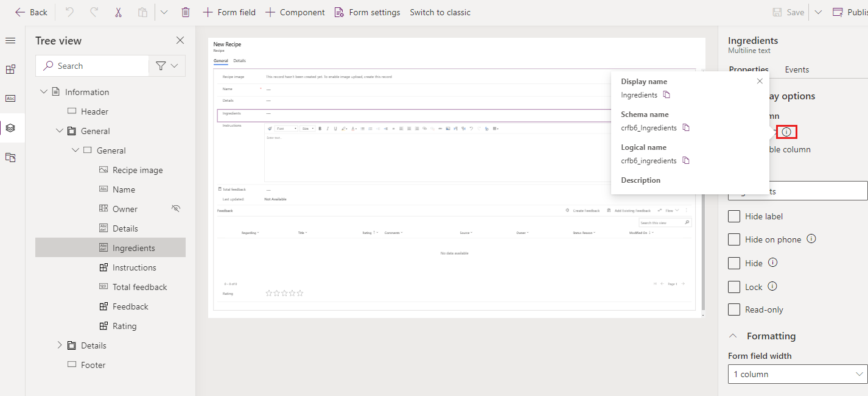Open Form settings
Image resolution: width=868 pixels, height=396 pixels.
367,12
